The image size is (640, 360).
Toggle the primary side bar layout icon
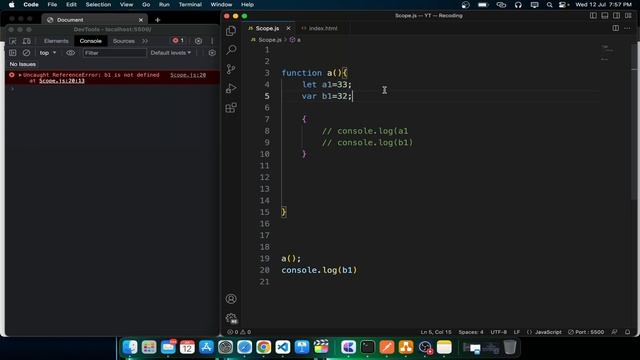[x=593, y=16]
